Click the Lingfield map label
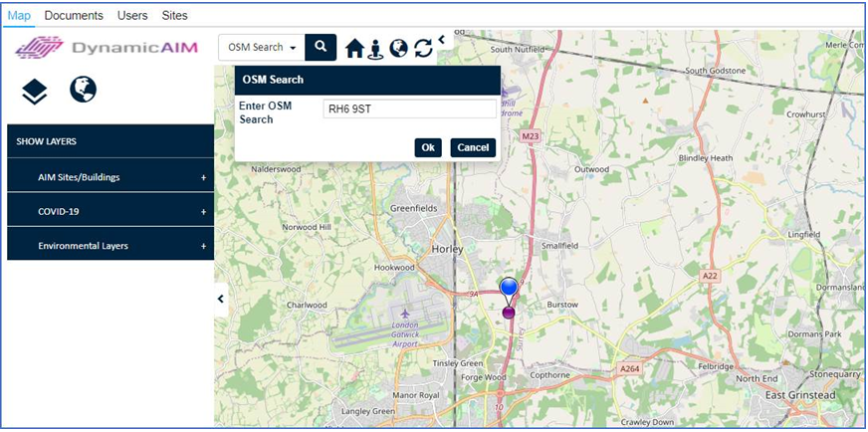Image resolution: width=868 pixels, height=432 pixels. point(803,235)
